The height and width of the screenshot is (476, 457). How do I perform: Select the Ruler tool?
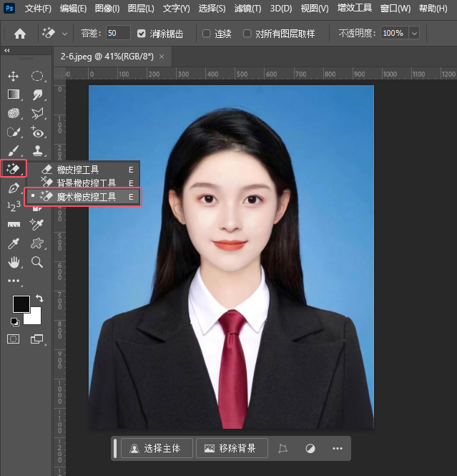point(14,225)
